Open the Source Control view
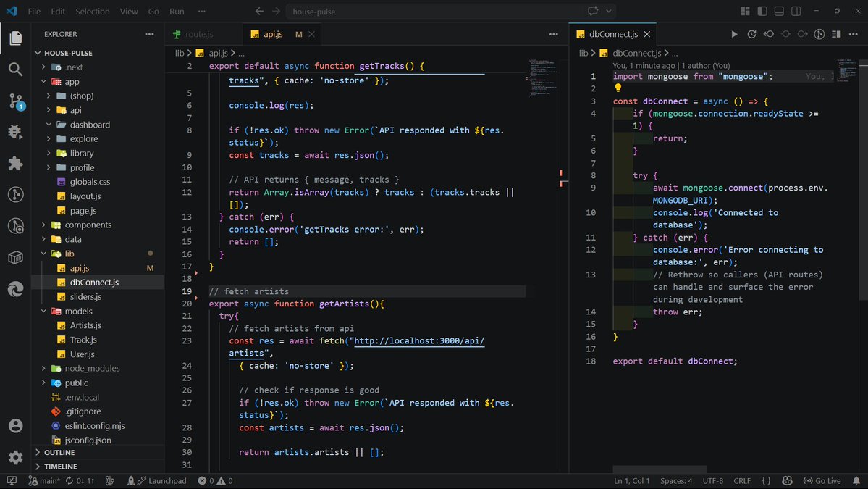The width and height of the screenshot is (868, 489). click(15, 101)
